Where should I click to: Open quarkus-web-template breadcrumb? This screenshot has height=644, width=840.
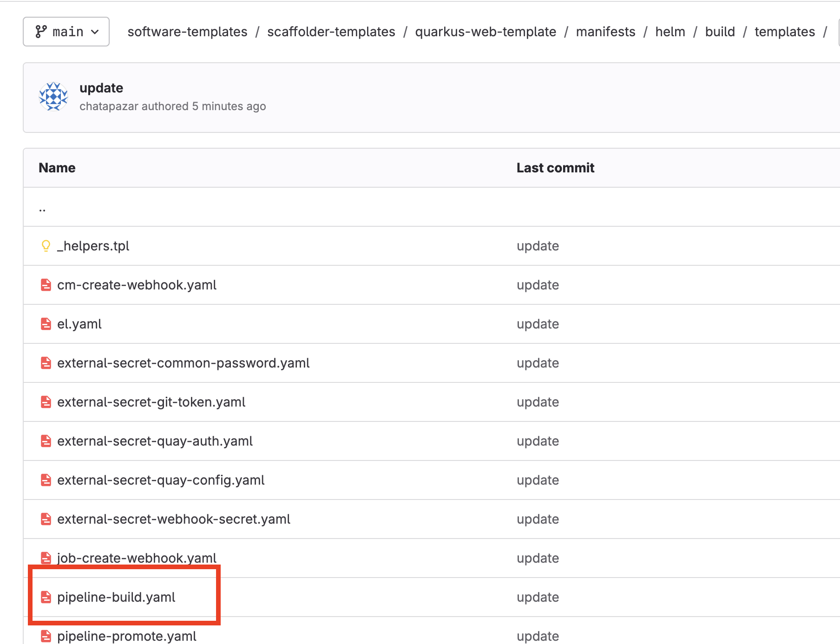(486, 32)
